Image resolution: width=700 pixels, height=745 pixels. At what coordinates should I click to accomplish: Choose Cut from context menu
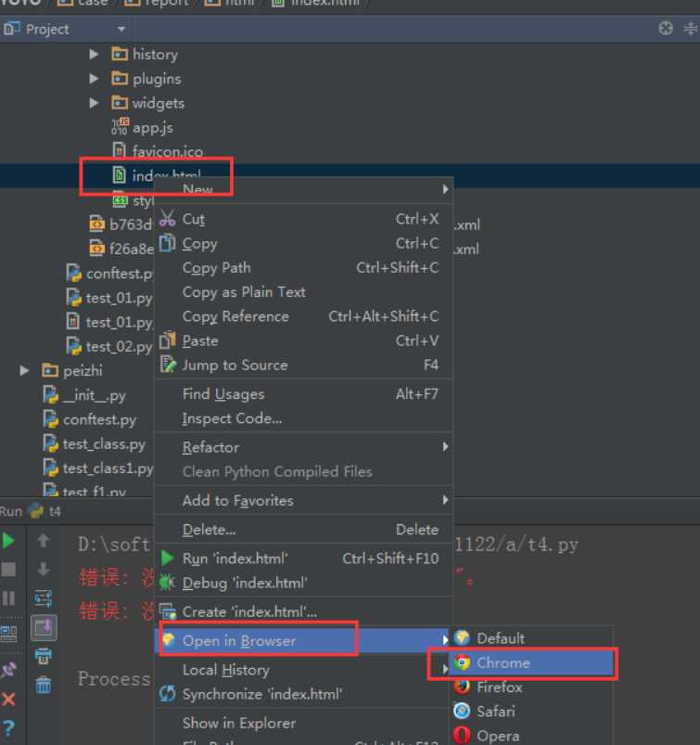point(304,219)
